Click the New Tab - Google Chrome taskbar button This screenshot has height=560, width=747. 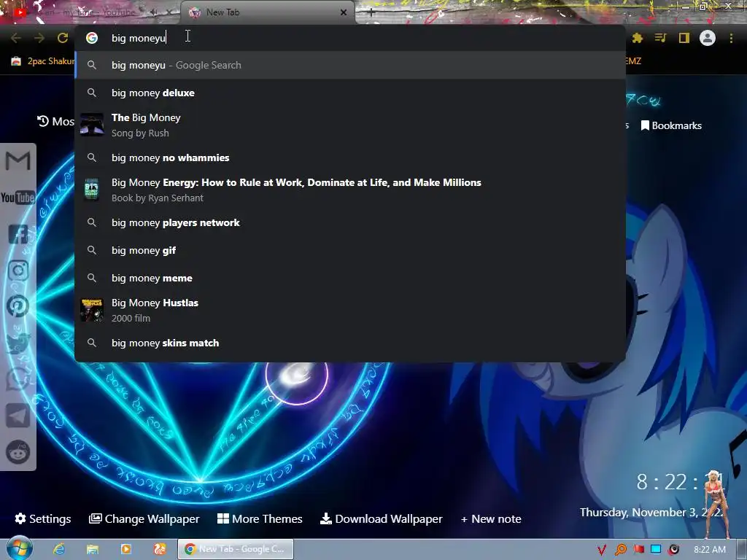click(236, 549)
